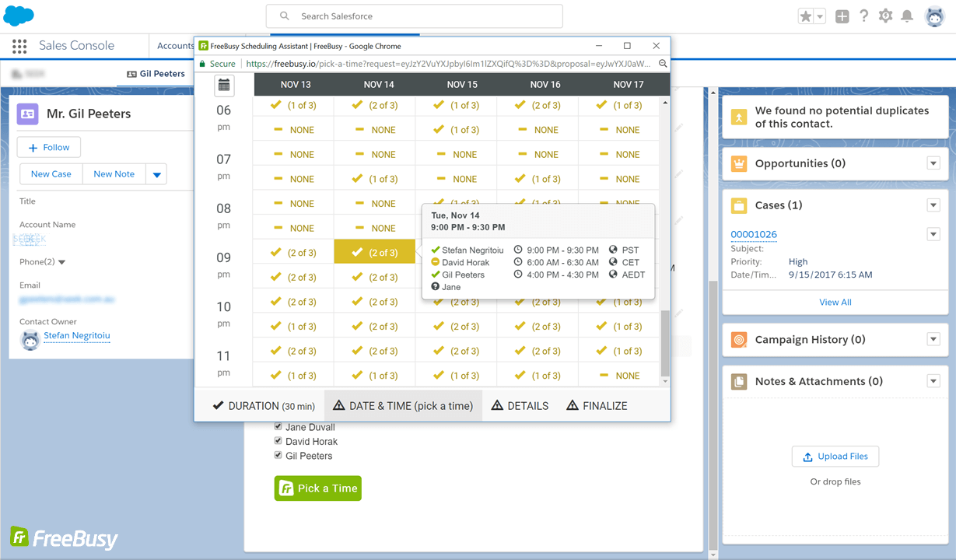Click the favorites star icon

click(805, 16)
